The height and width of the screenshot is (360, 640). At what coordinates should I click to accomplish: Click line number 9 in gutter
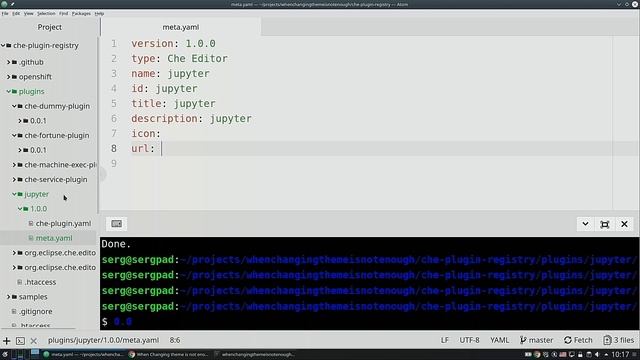tap(114, 164)
